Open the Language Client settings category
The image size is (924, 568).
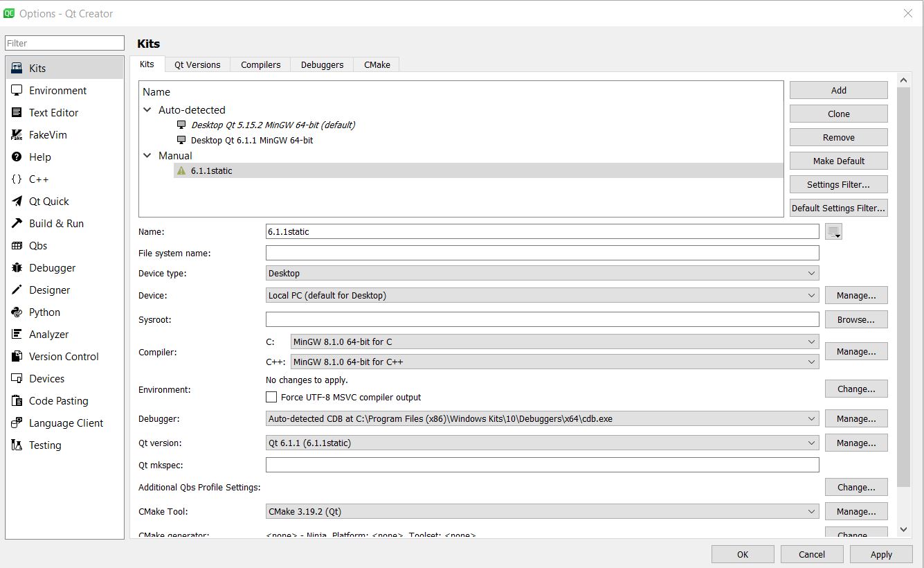(64, 423)
